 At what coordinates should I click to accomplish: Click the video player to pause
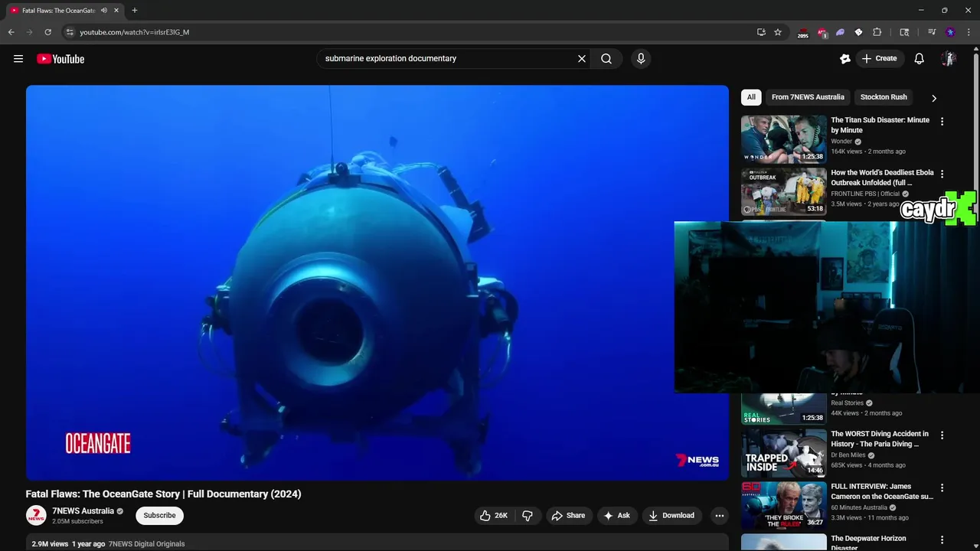pyautogui.click(x=377, y=282)
